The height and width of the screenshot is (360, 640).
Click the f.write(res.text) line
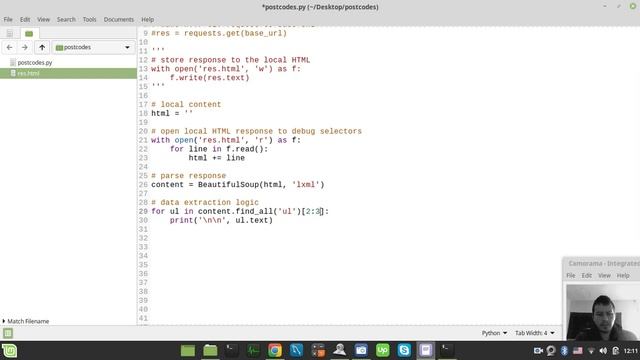click(209, 78)
